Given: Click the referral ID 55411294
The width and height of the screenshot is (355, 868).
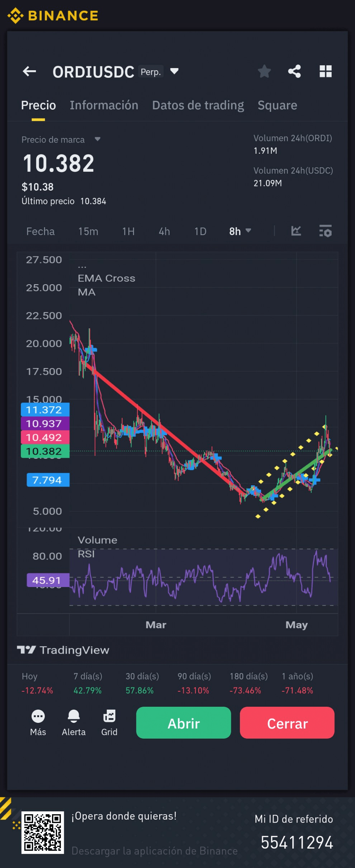Looking at the screenshot, I should [x=297, y=843].
